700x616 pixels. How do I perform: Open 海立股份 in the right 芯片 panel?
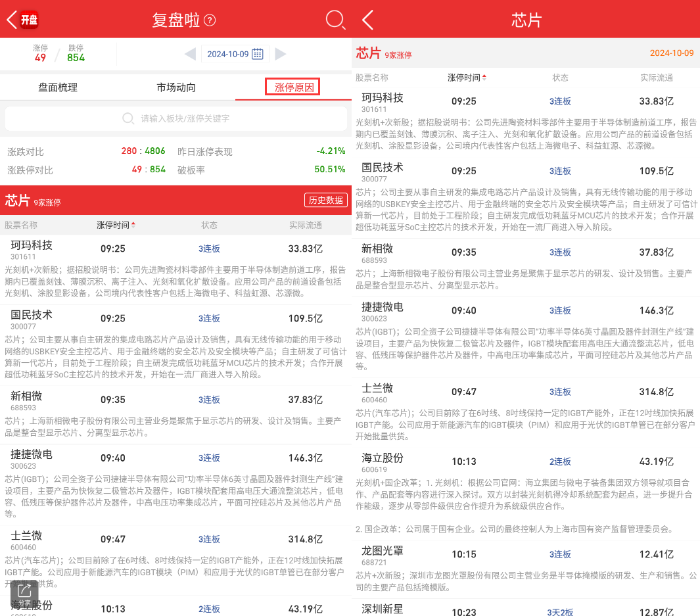click(382, 458)
